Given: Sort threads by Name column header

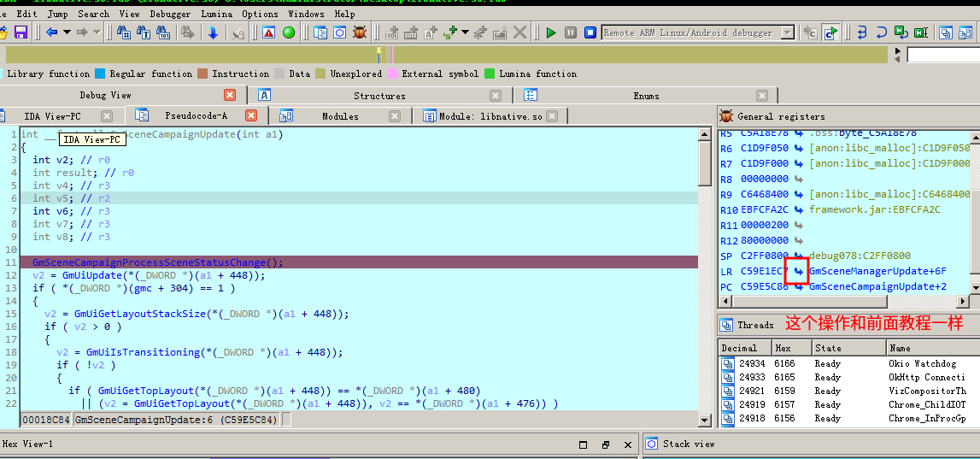Looking at the screenshot, I should [x=933, y=348].
